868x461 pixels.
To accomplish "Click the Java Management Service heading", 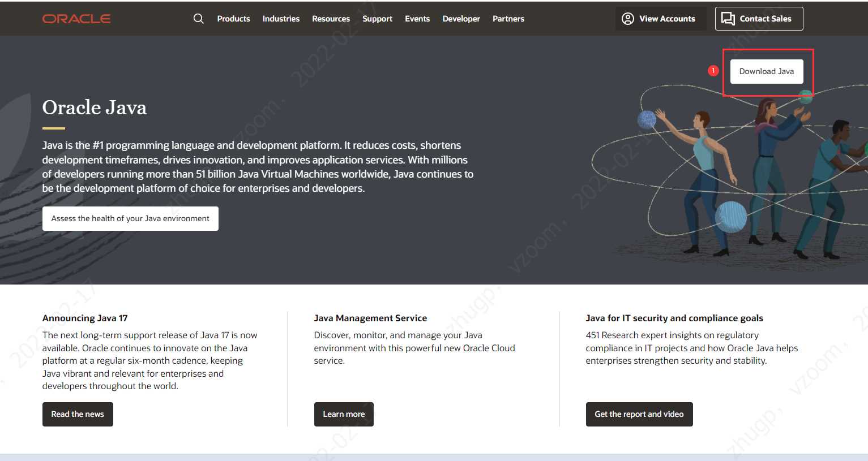I will point(370,318).
